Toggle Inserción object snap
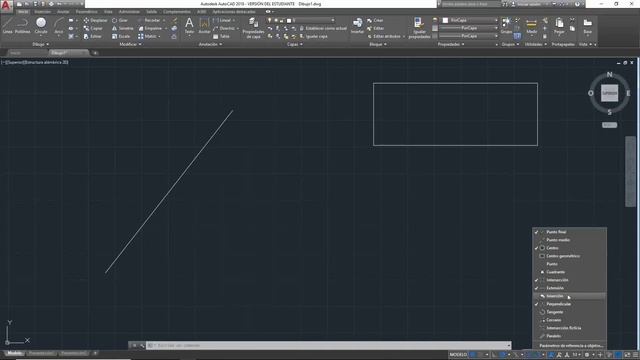The image size is (640, 360). click(x=569, y=296)
